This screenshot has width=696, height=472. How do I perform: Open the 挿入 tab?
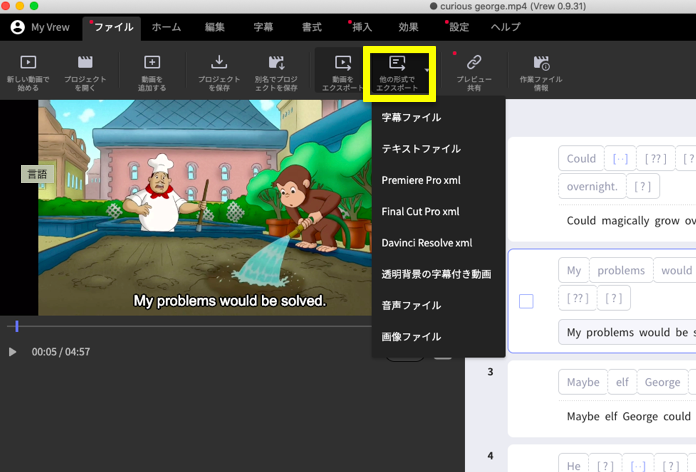362,27
